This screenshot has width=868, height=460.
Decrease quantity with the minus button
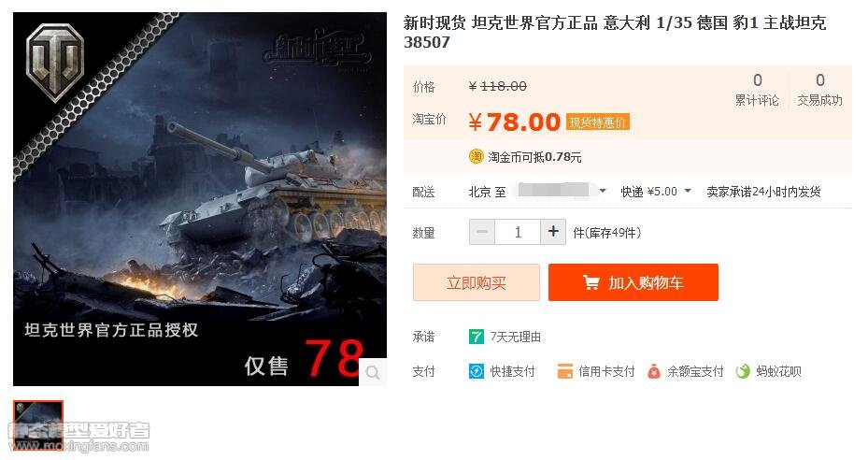point(482,232)
